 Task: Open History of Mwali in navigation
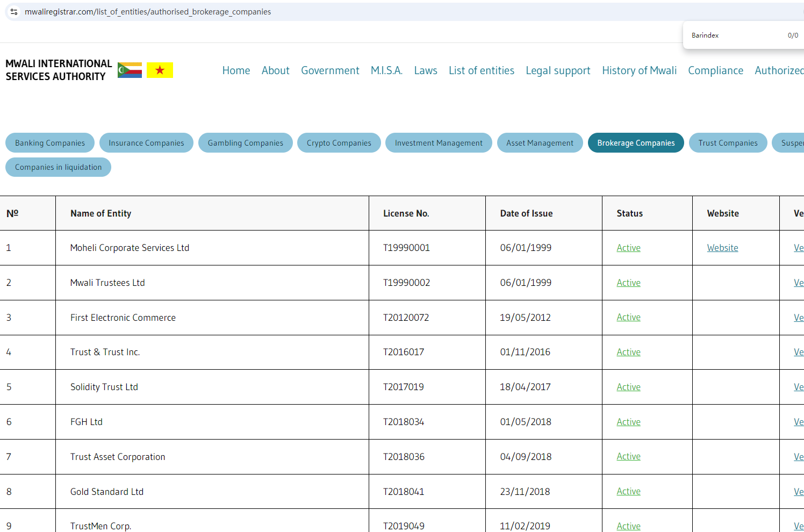tap(638, 70)
